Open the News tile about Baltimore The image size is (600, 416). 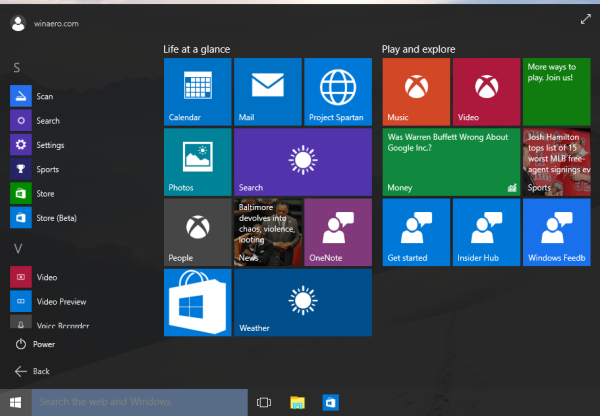[268, 232]
